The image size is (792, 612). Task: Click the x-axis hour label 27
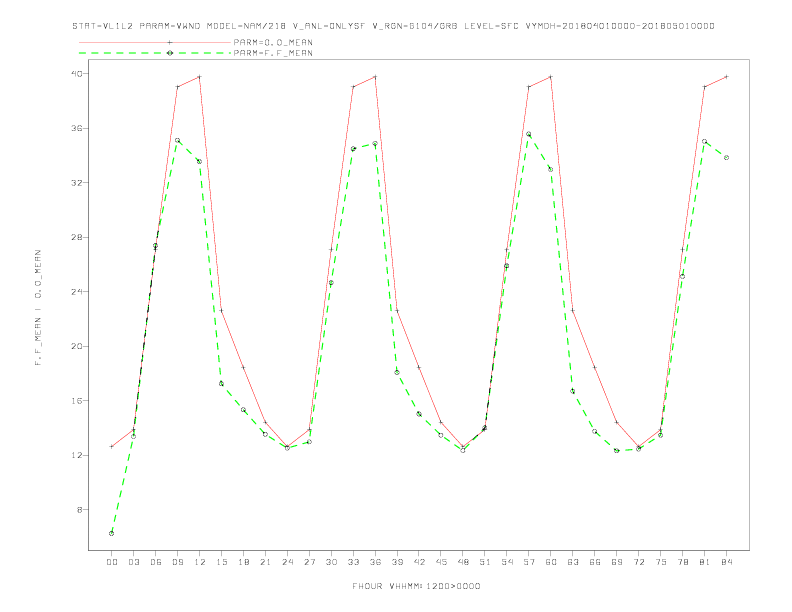(309, 562)
